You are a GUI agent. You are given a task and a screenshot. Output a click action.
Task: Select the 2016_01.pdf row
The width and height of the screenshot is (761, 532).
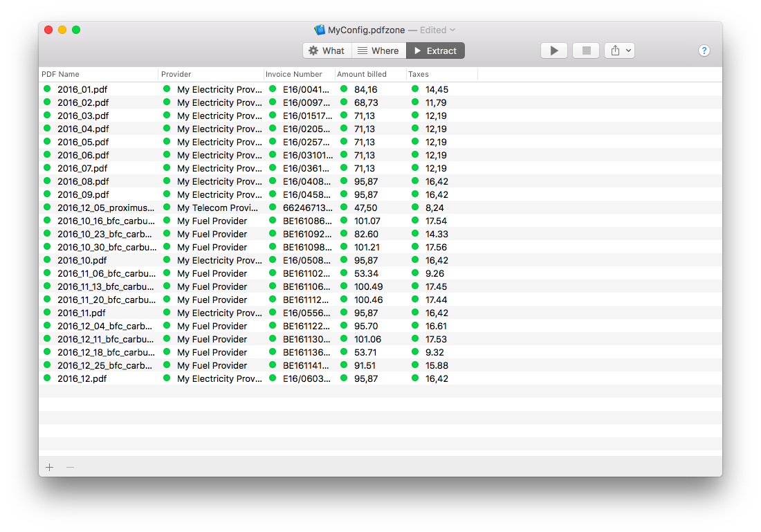(x=82, y=89)
